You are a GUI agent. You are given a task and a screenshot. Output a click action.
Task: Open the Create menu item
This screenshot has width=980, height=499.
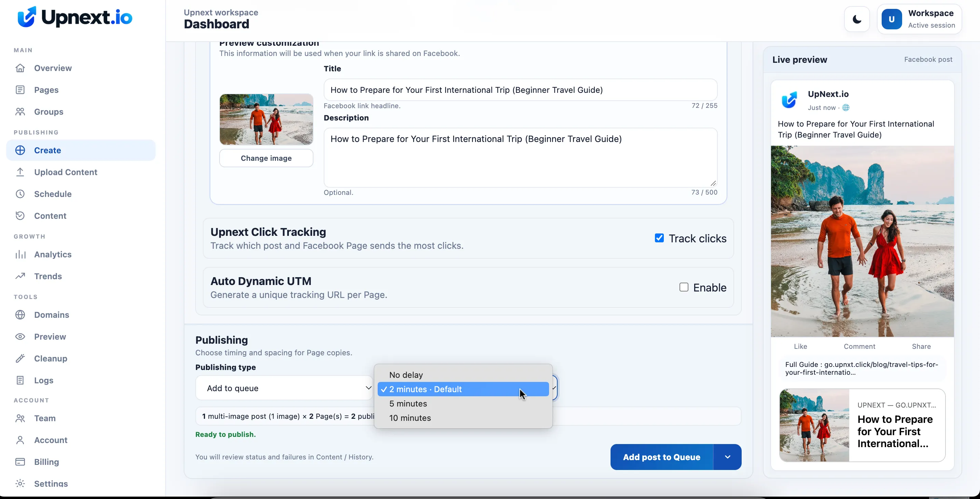81,150
